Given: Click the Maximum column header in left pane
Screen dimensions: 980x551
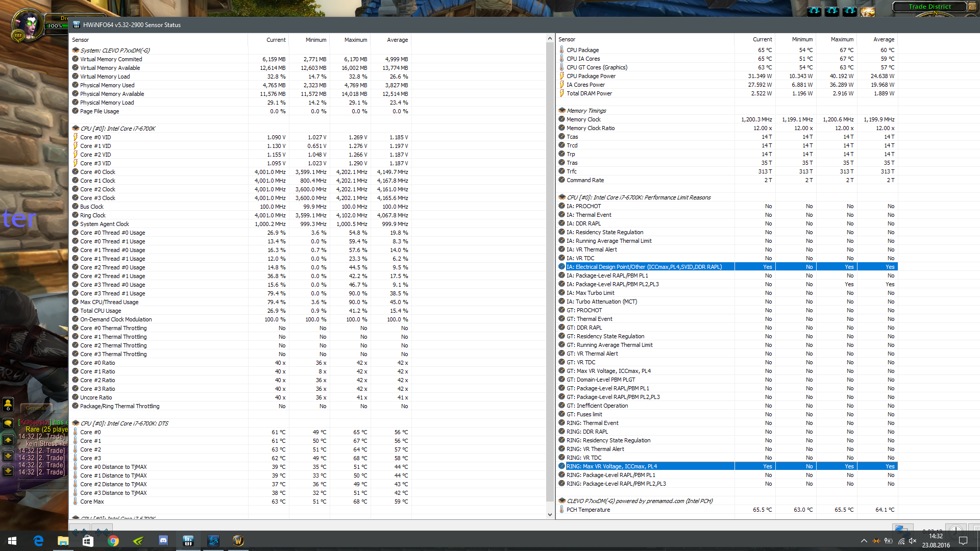Looking at the screenshot, I should [350, 40].
